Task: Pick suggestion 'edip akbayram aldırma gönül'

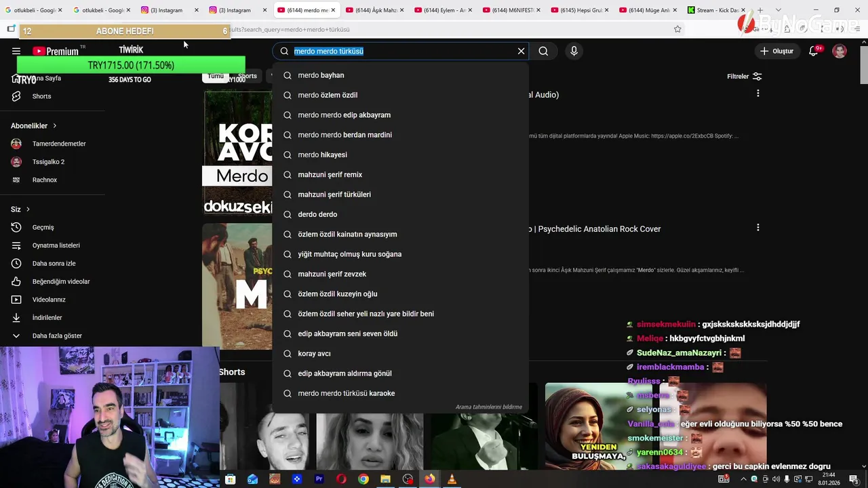Action: click(x=400, y=373)
